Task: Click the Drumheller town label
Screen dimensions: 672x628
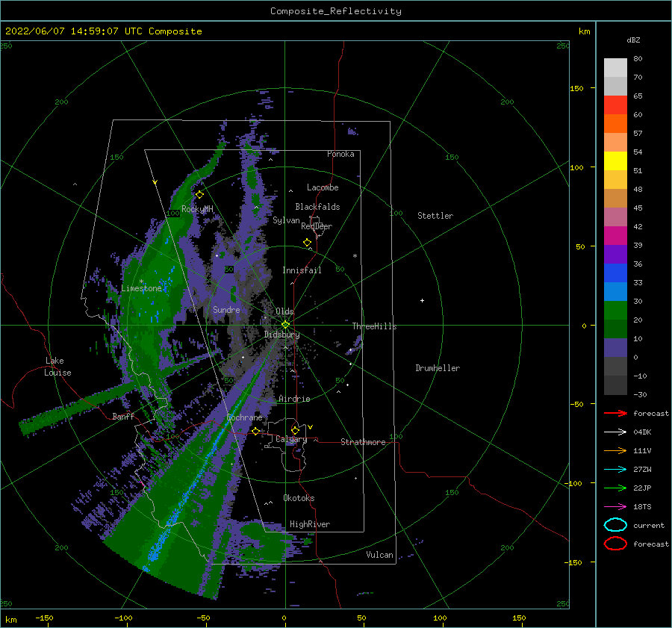Action: coord(438,368)
